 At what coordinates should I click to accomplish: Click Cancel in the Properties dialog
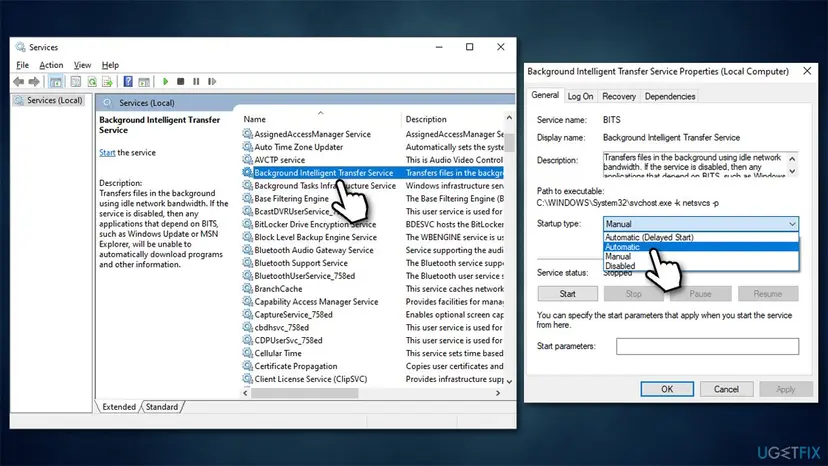click(x=726, y=389)
